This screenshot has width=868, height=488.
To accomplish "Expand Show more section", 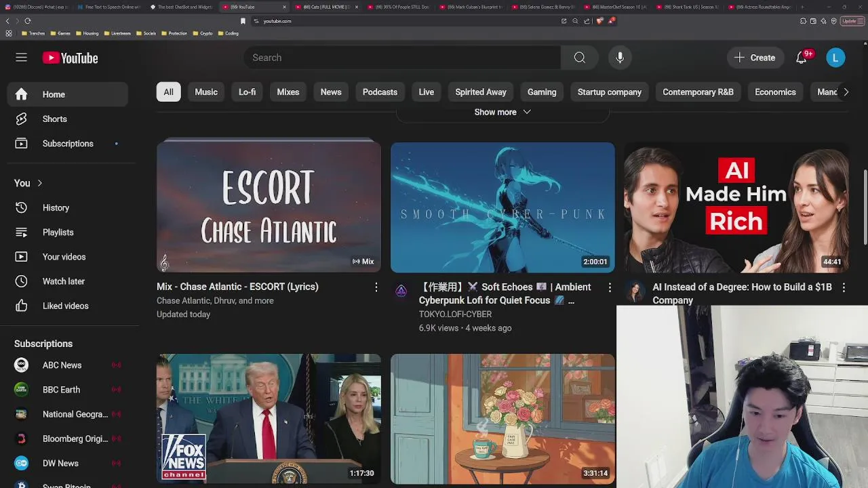I will [502, 112].
